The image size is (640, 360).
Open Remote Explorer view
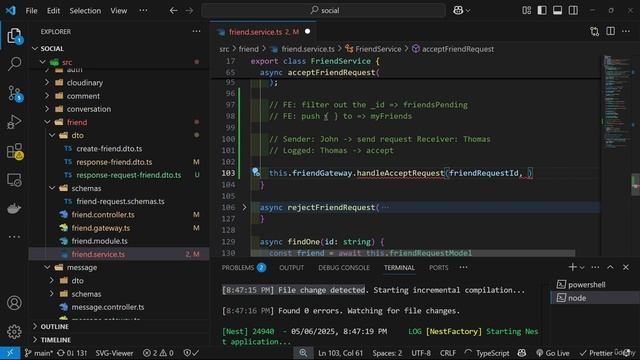pos(14,180)
